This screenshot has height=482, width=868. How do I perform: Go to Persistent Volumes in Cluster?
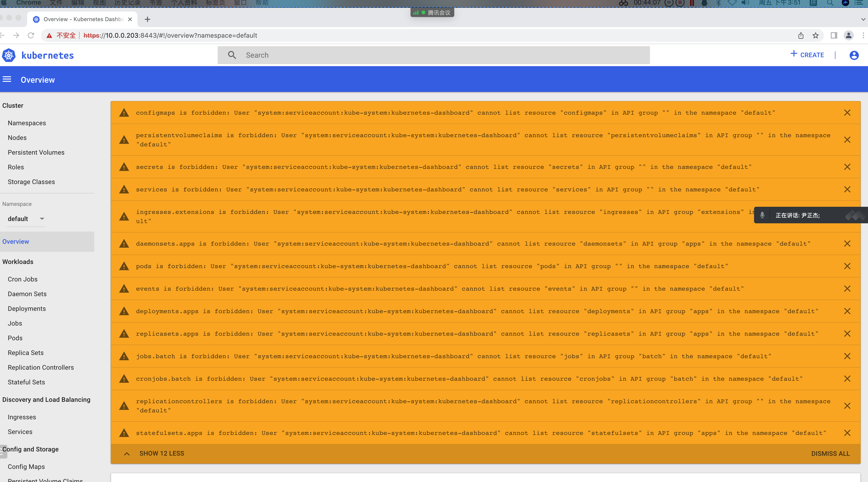36,153
